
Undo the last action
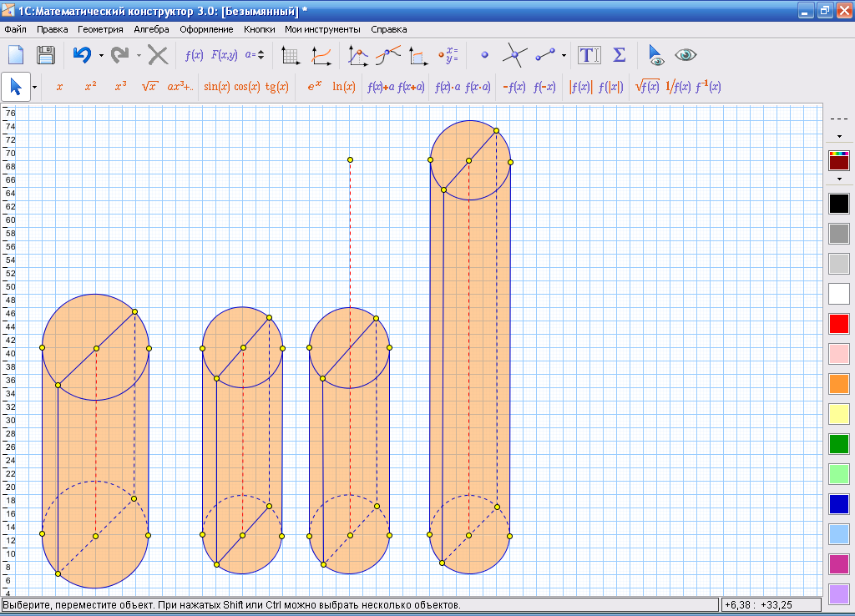point(82,55)
